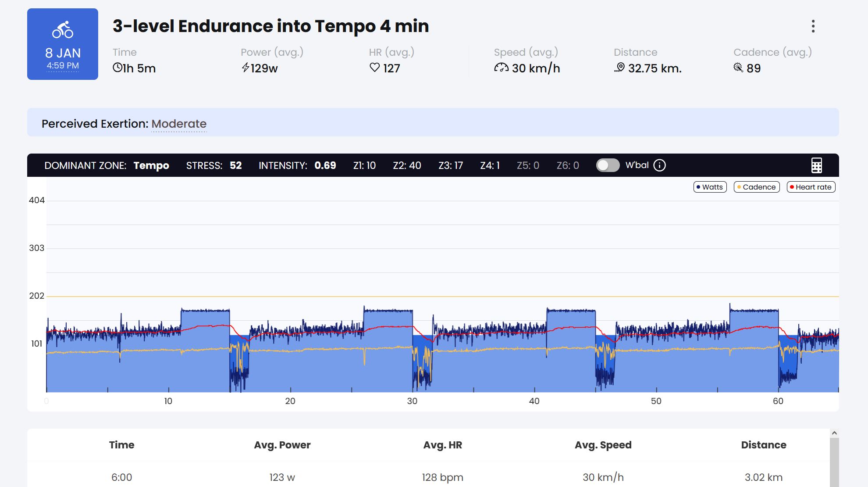Click the speedometer icon beside 30 km/h

501,68
